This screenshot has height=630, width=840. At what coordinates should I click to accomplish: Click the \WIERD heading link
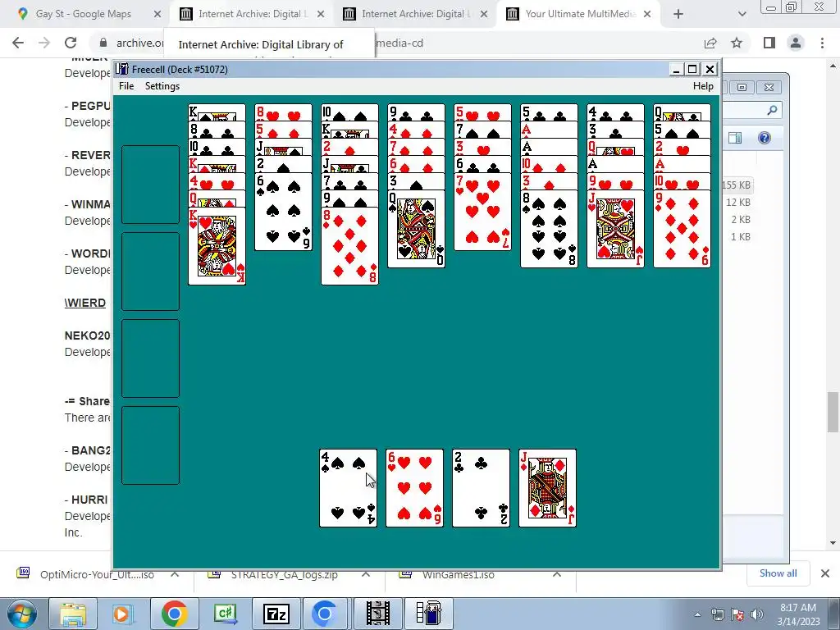pyautogui.click(x=85, y=303)
